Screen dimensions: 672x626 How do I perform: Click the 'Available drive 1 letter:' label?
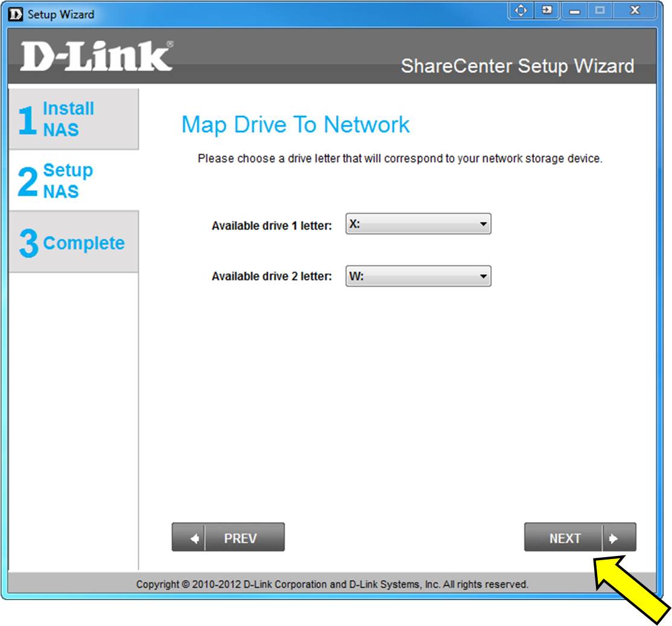[x=271, y=226]
